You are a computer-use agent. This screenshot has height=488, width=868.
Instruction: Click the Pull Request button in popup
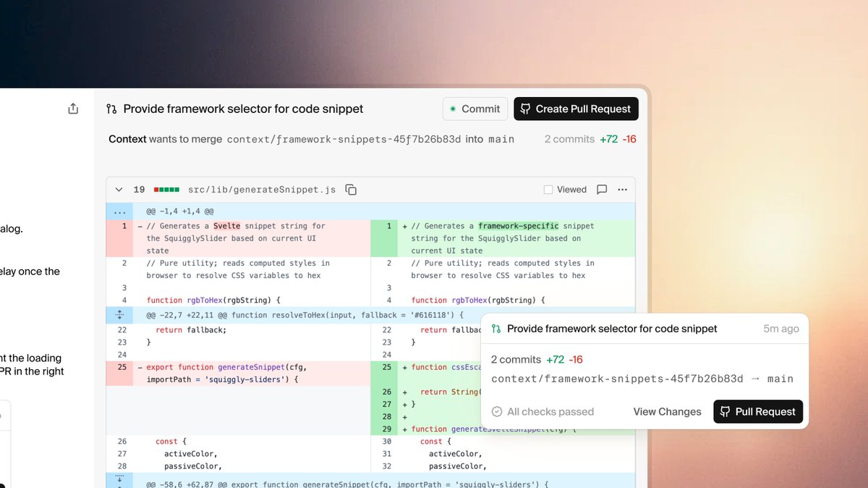[758, 411]
